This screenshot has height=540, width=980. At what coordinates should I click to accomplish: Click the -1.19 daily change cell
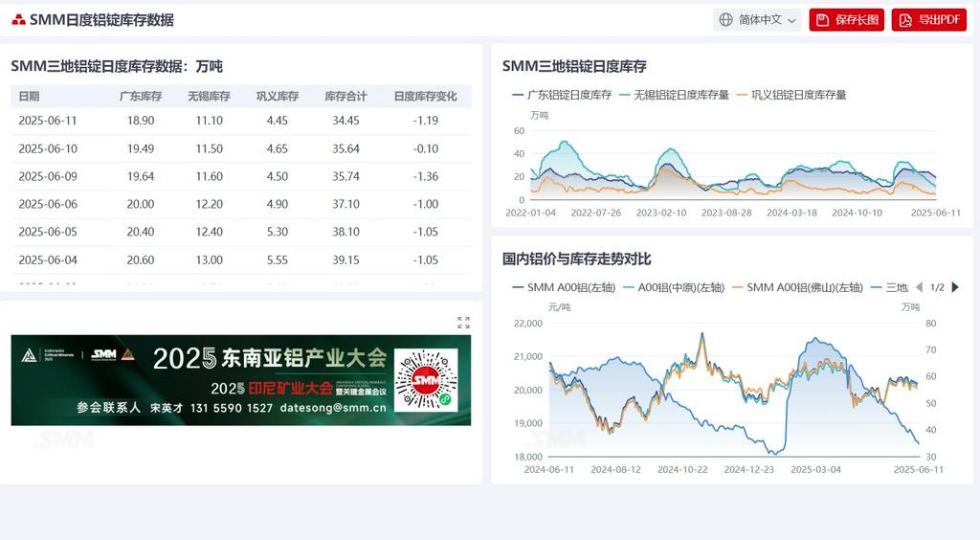(x=426, y=121)
